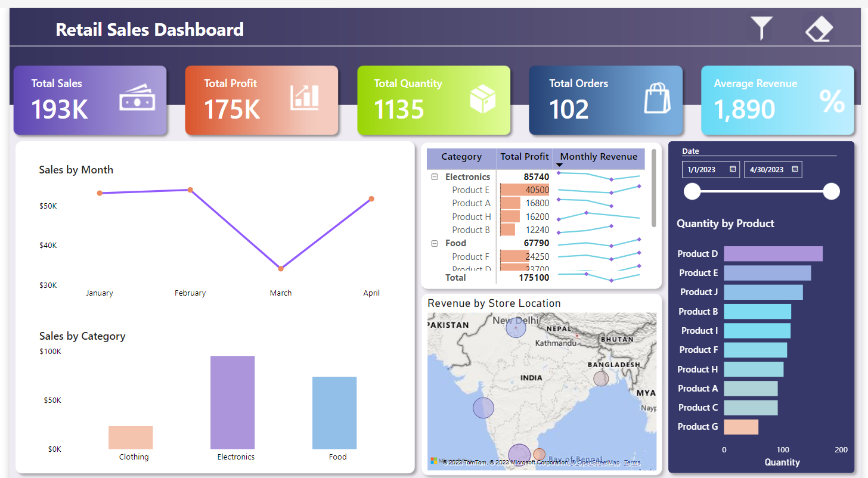The height and width of the screenshot is (478, 868).
Task: Open the start date calendar picker icon
Action: coord(733,170)
